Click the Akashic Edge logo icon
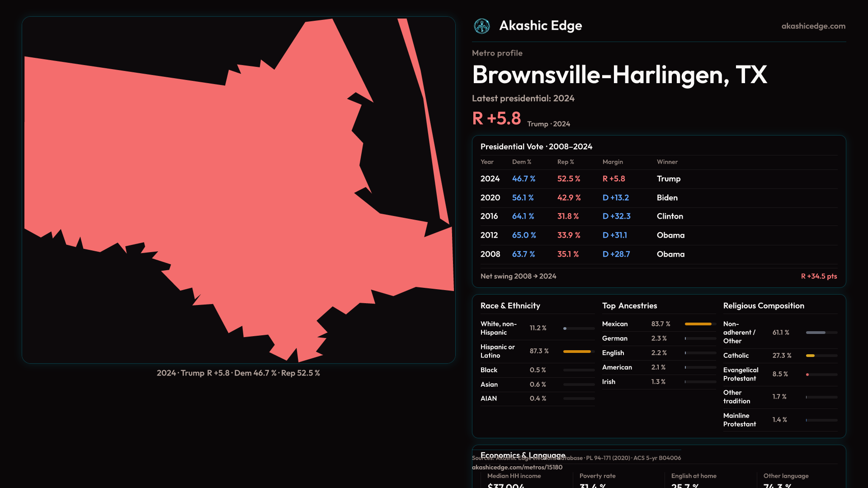 (481, 26)
